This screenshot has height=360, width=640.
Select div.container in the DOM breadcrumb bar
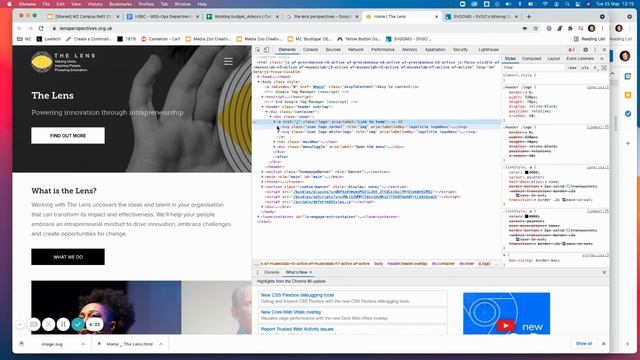(x=443, y=264)
